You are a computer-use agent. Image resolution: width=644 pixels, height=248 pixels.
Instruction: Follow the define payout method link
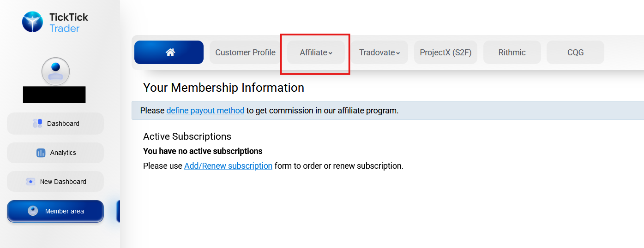click(205, 111)
